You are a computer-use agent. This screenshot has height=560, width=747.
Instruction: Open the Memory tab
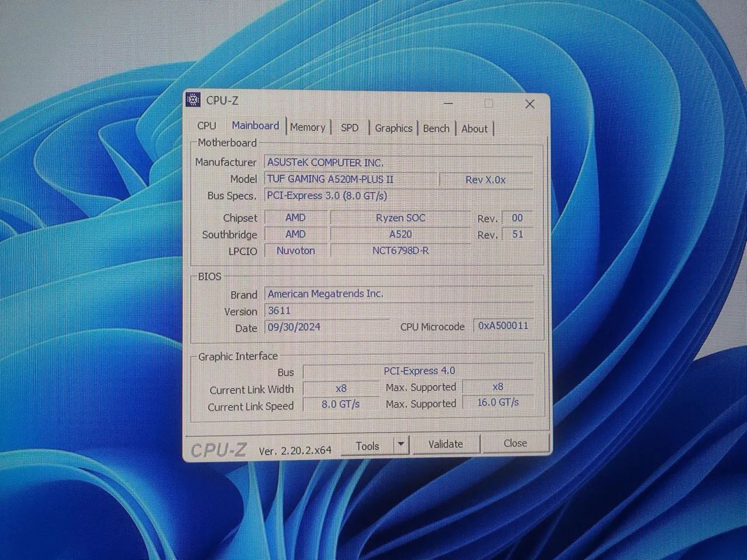308,127
